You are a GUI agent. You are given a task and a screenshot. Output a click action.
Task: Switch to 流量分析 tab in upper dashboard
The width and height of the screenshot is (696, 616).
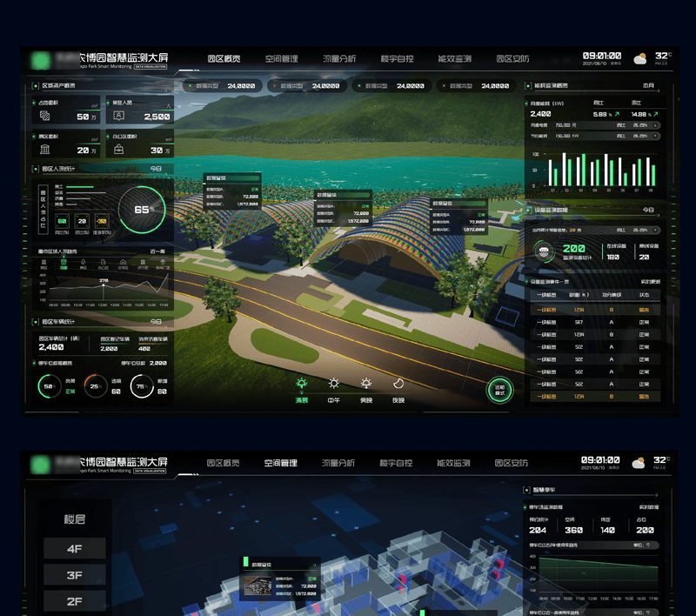point(338,59)
